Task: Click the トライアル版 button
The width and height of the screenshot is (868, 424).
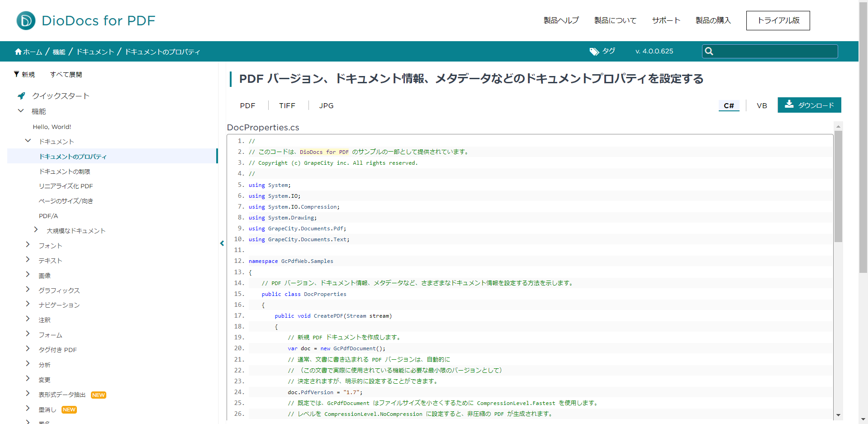Action: pos(778,20)
